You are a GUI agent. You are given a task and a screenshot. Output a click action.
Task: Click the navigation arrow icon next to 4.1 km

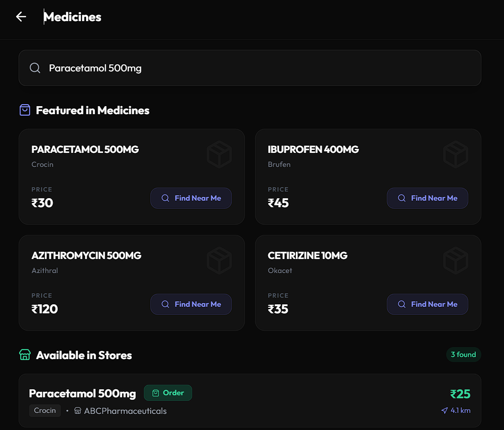tap(445, 410)
